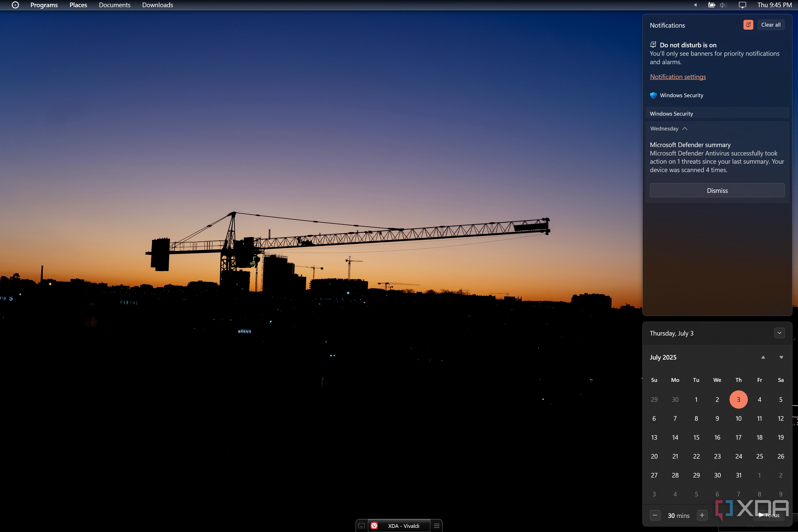Dismiss the Microsoft Defender summary
The width and height of the screenshot is (798, 532).
coord(717,190)
